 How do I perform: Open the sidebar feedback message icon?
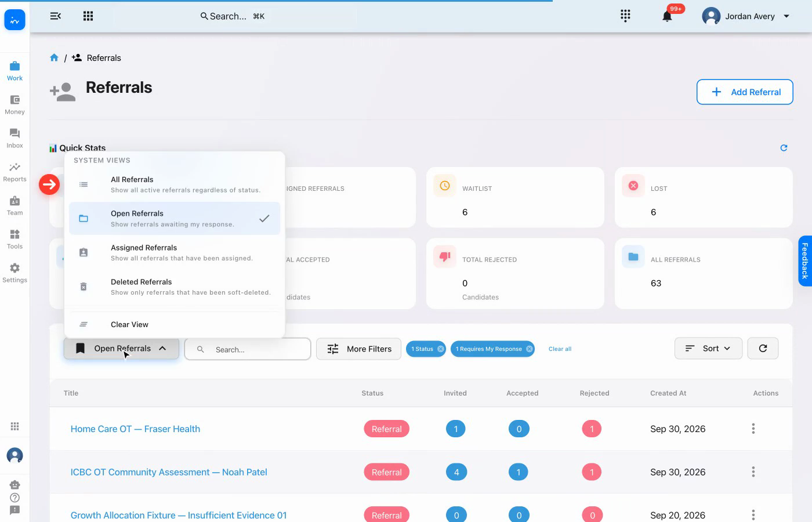[15, 510]
